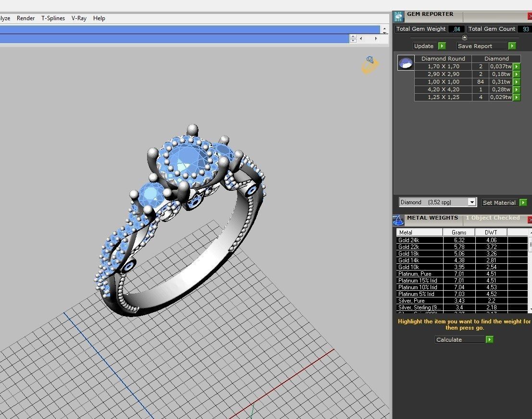Click the Metal Weights scale icon

click(x=398, y=220)
